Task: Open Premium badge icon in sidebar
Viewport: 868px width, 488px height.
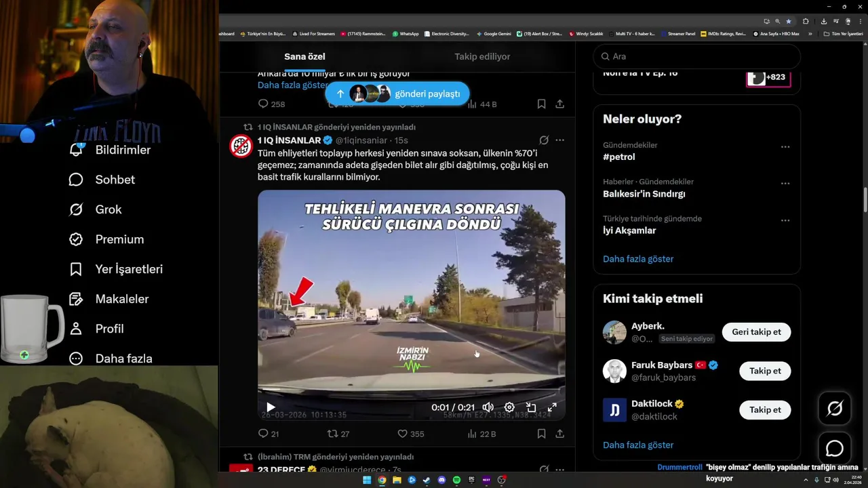Action: [x=76, y=239]
